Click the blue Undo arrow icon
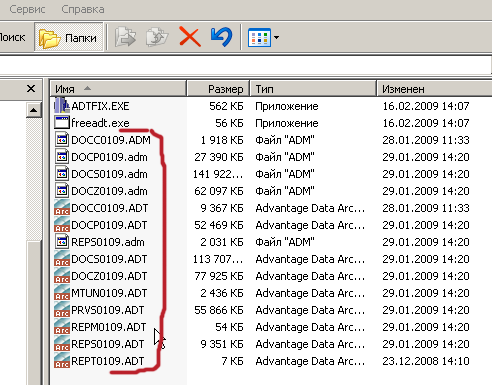The width and height of the screenshot is (492, 385). click(221, 36)
